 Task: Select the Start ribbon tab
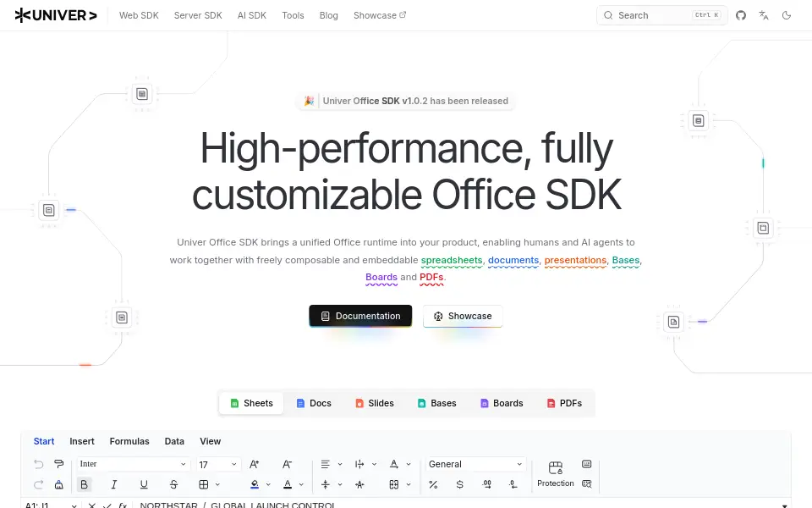click(44, 442)
